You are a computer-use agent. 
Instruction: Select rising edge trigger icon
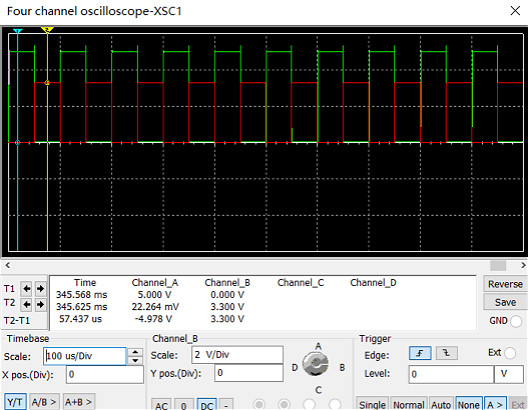(x=420, y=353)
